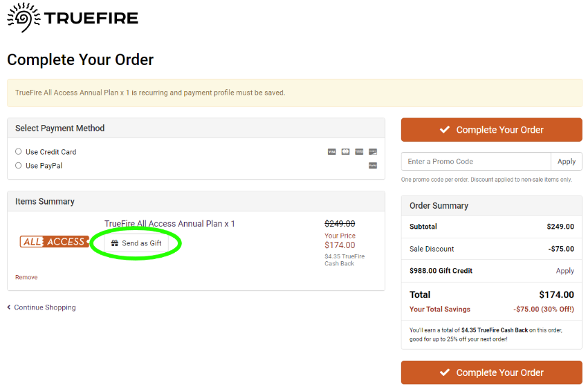The image size is (588, 389).
Task: Apply the entered promo code
Action: [x=567, y=162]
